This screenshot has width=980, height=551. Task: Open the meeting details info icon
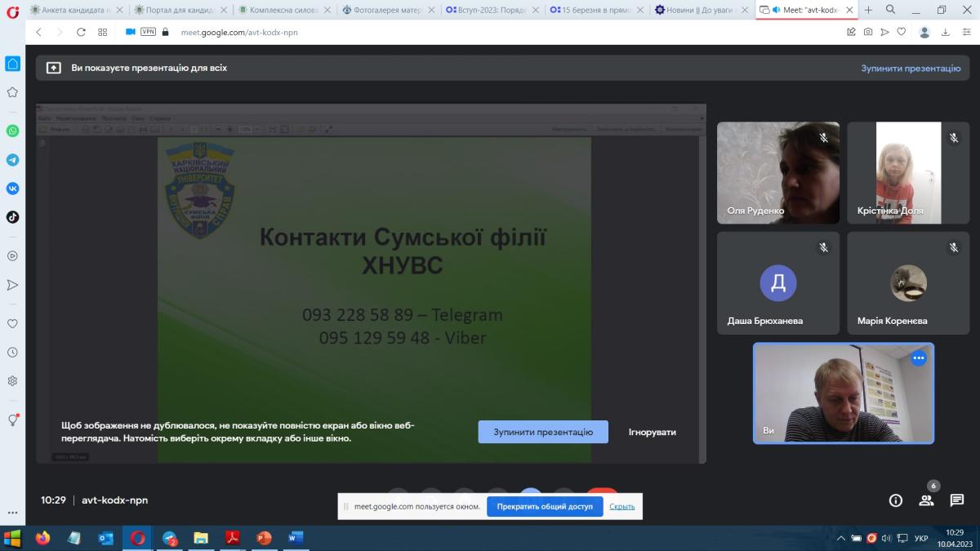pyautogui.click(x=896, y=500)
